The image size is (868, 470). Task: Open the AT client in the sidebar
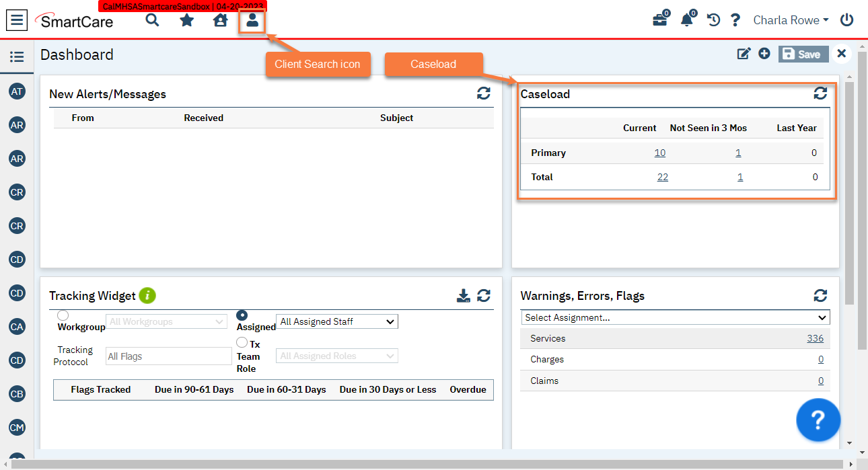[16, 91]
